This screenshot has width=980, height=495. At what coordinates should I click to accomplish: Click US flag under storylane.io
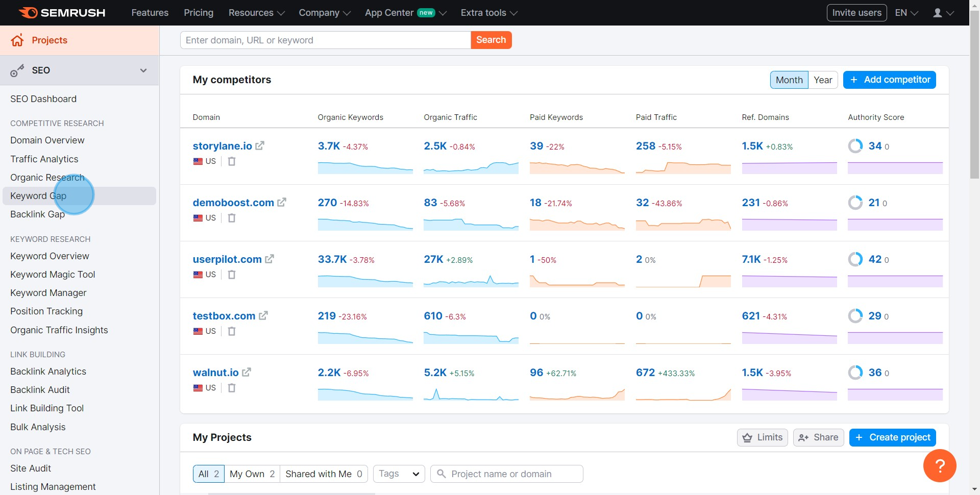pyautogui.click(x=198, y=161)
